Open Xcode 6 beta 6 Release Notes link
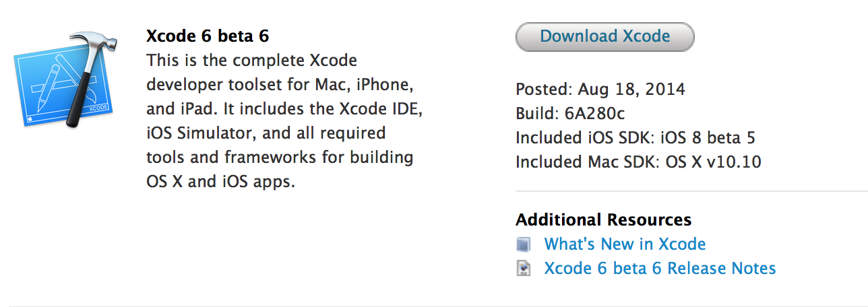This screenshot has width=868, height=307. click(x=660, y=269)
